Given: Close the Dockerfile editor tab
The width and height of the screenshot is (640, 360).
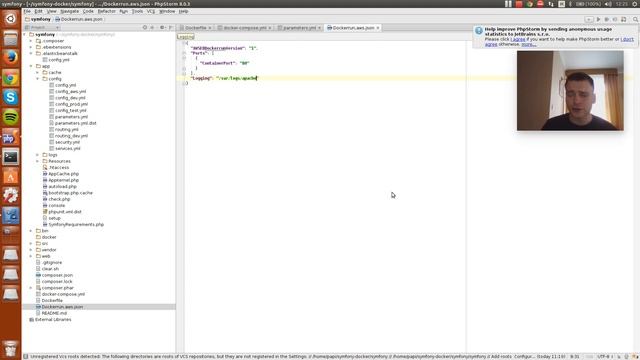Looking at the screenshot, I should coord(210,28).
